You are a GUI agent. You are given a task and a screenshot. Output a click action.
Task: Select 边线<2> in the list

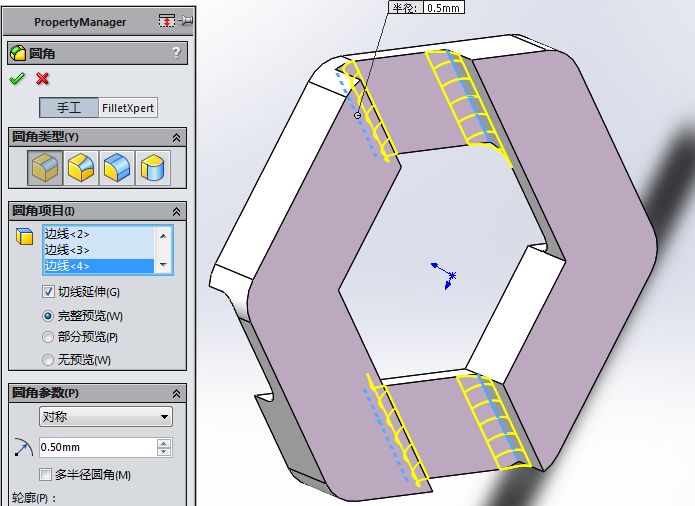coord(98,234)
